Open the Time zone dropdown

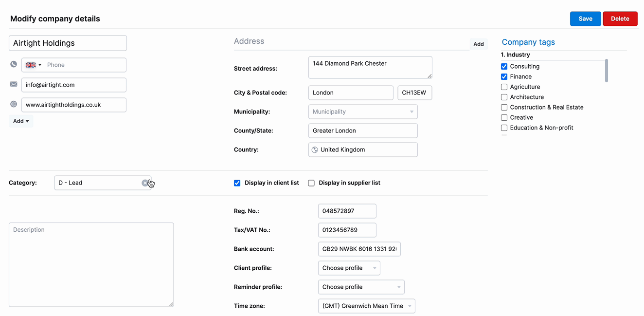367,306
